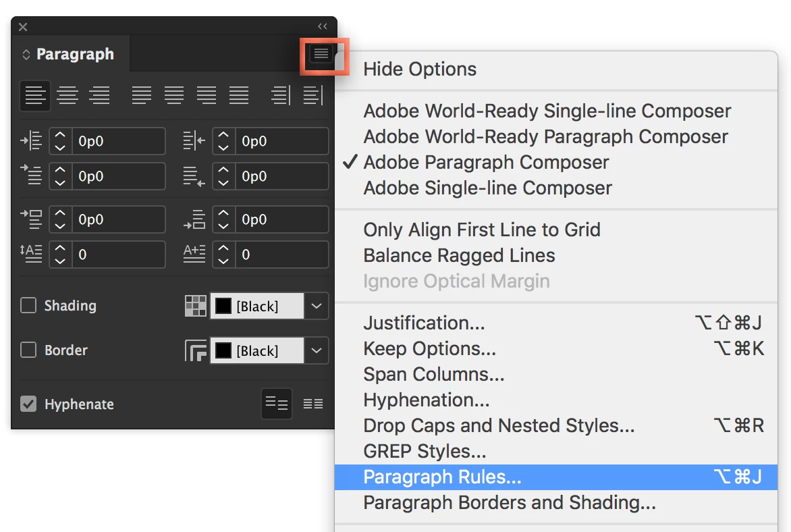Click the Drop Cap Characters icon
The height and width of the screenshot is (532, 791).
coord(194,253)
